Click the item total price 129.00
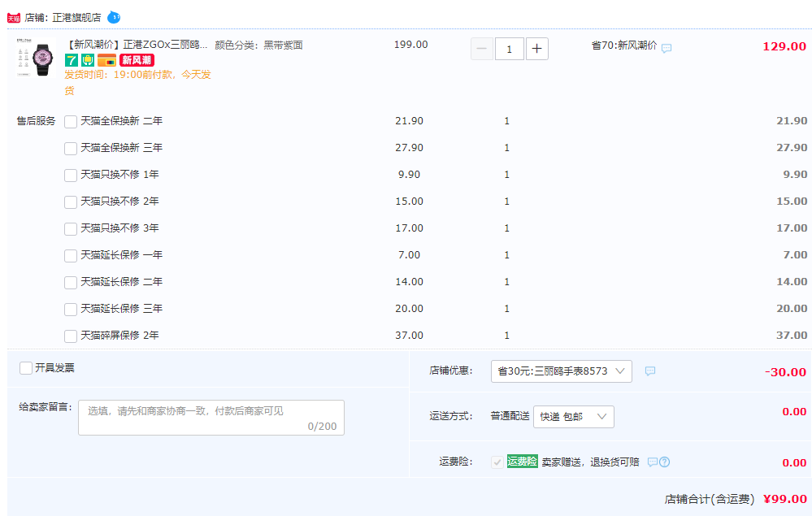This screenshot has height=516, width=812. click(x=784, y=46)
